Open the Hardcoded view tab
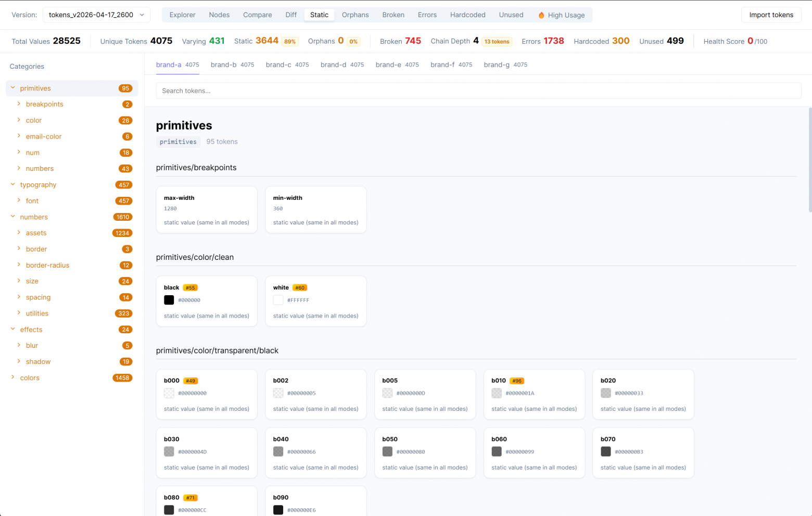 (x=467, y=15)
